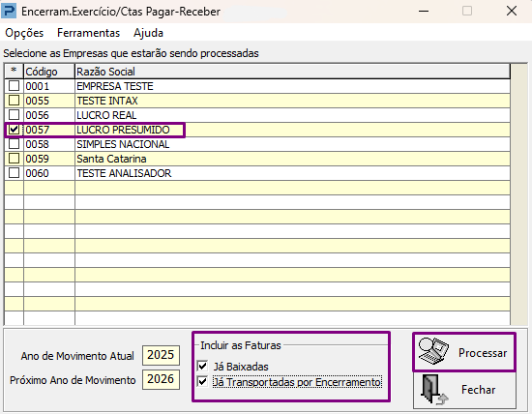Click the Próximo Ano de Movimento field
The width and height of the screenshot is (532, 414).
point(161,379)
